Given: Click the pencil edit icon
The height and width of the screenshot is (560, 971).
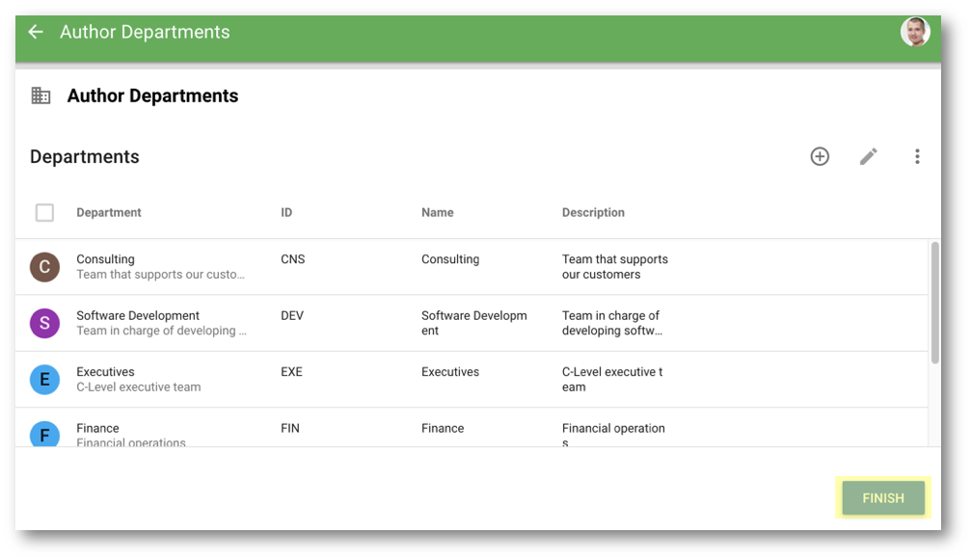Looking at the screenshot, I should (868, 156).
